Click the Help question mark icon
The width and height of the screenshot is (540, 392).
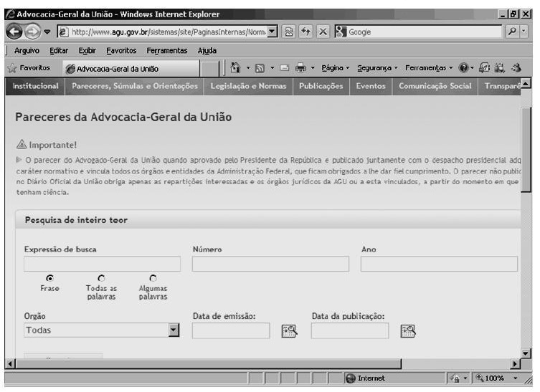click(463, 68)
